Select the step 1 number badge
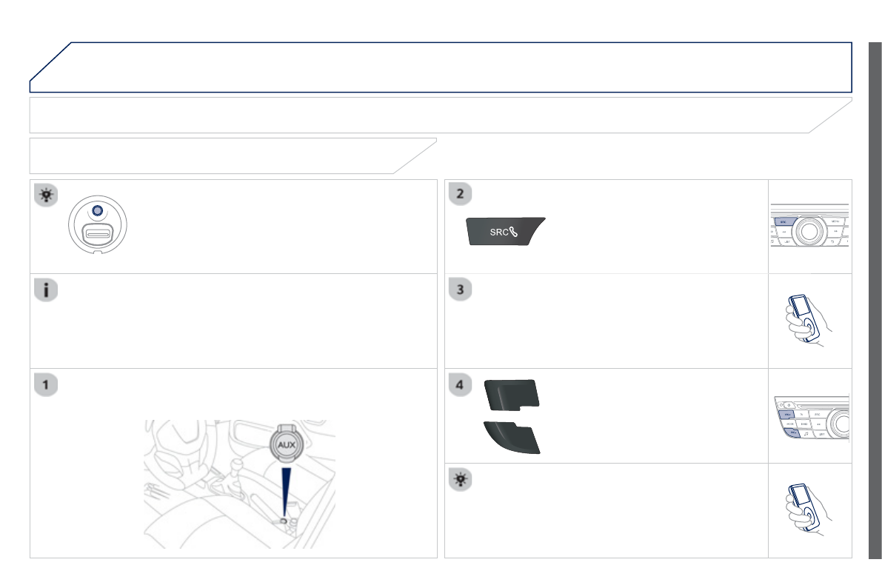Viewport: 882px width, 588px height. (47, 385)
